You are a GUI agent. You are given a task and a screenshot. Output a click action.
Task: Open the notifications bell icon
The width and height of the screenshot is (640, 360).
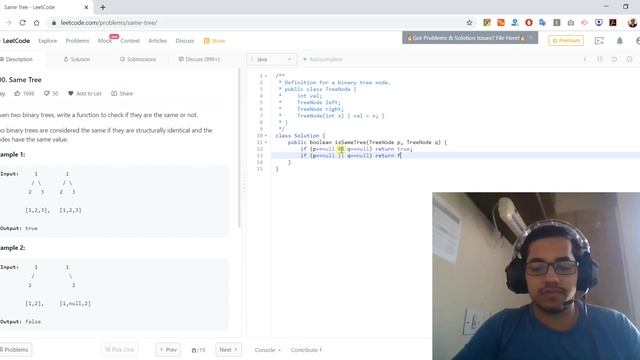pyautogui.click(x=620, y=41)
